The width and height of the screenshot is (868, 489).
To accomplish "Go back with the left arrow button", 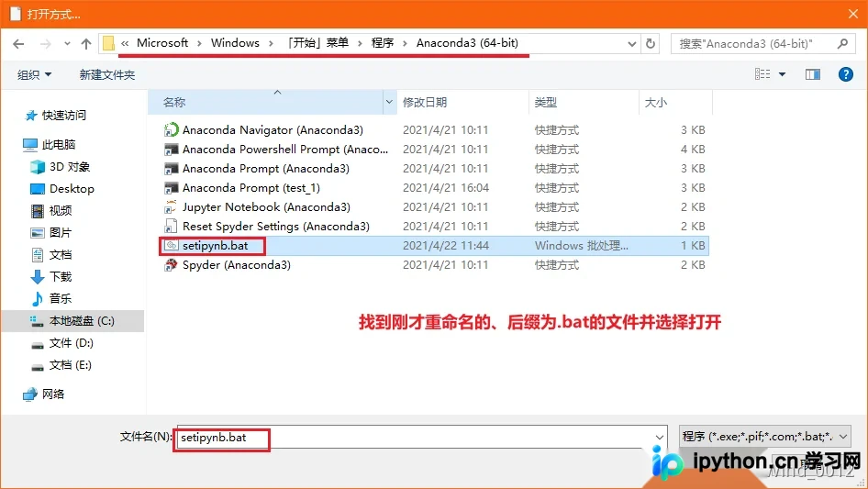I will click(18, 44).
